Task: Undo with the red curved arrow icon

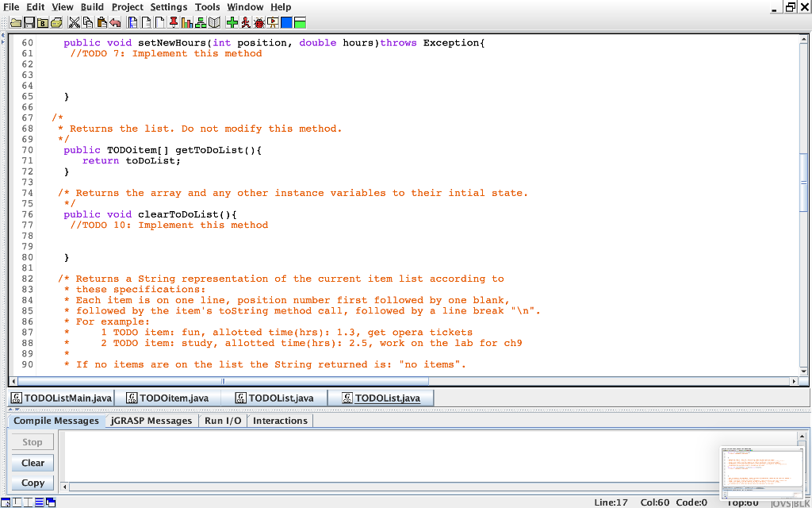Action: [115, 22]
